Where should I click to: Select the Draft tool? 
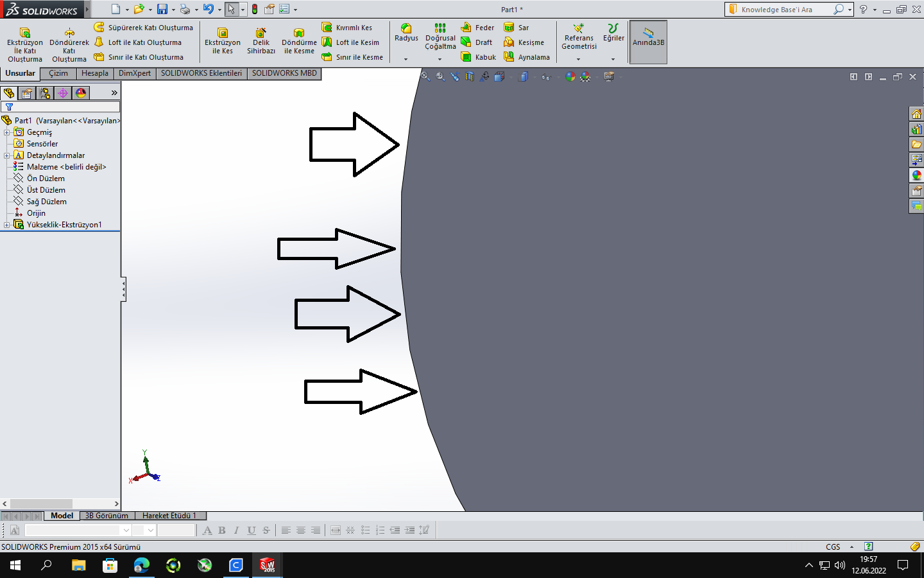(477, 42)
